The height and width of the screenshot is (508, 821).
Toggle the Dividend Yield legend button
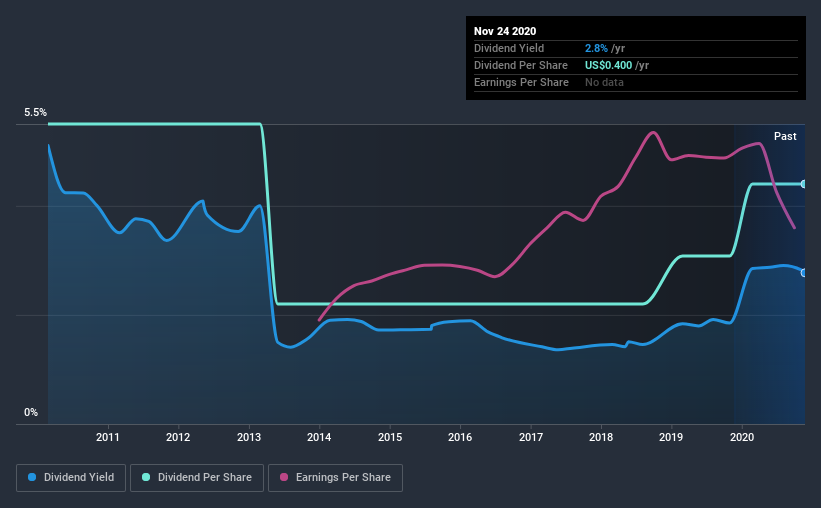point(71,478)
